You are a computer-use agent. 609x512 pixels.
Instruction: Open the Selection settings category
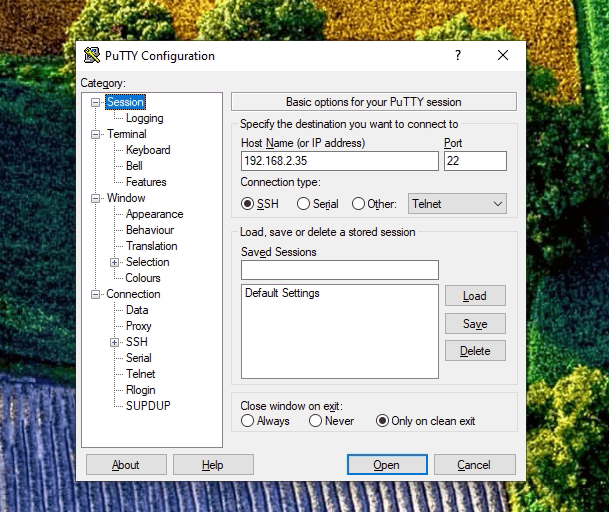tap(148, 262)
